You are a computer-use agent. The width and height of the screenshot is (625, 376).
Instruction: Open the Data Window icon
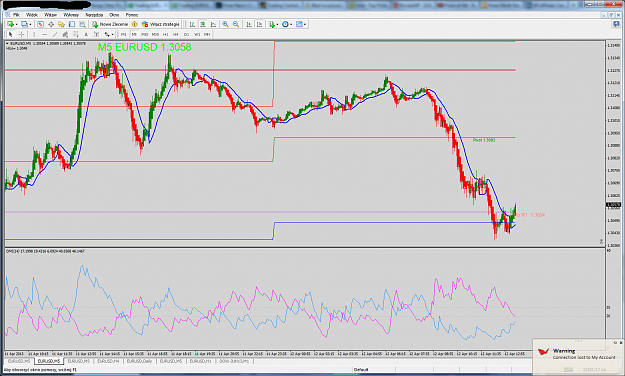[51, 24]
